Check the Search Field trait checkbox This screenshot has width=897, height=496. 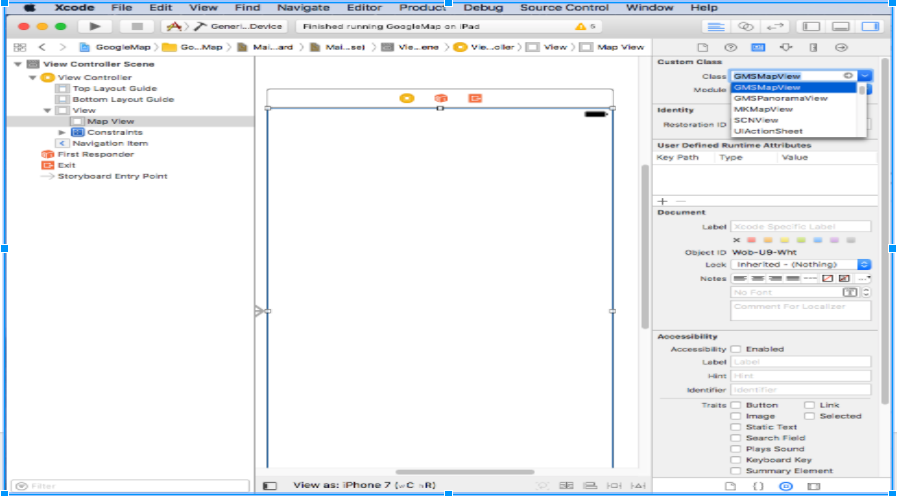(x=736, y=438)
